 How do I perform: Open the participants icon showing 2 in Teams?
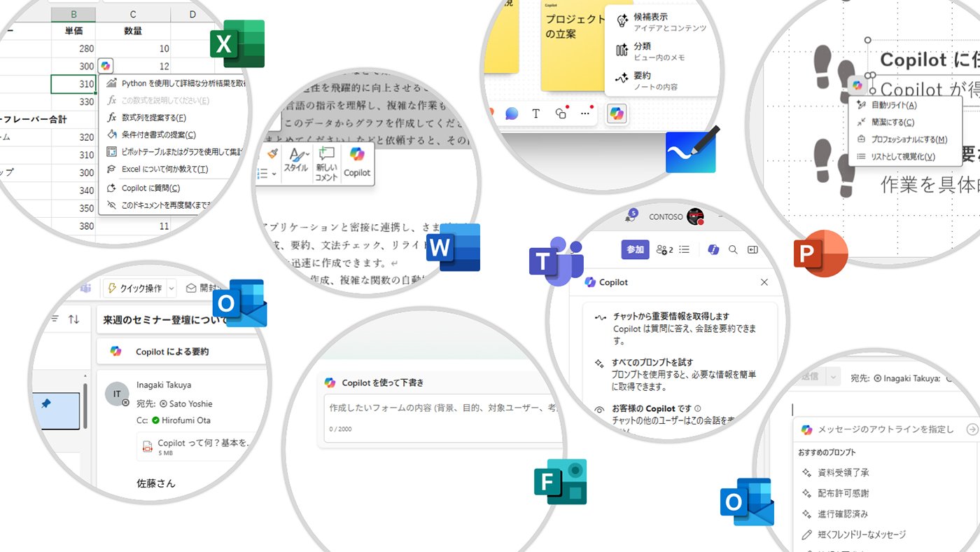pos(664,249)
